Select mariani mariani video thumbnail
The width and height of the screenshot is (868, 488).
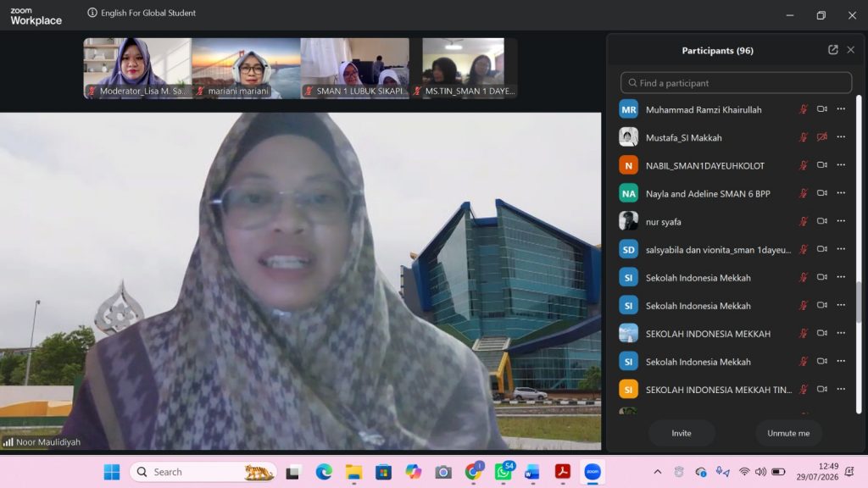pyautogui.click(x=247, y=68)
